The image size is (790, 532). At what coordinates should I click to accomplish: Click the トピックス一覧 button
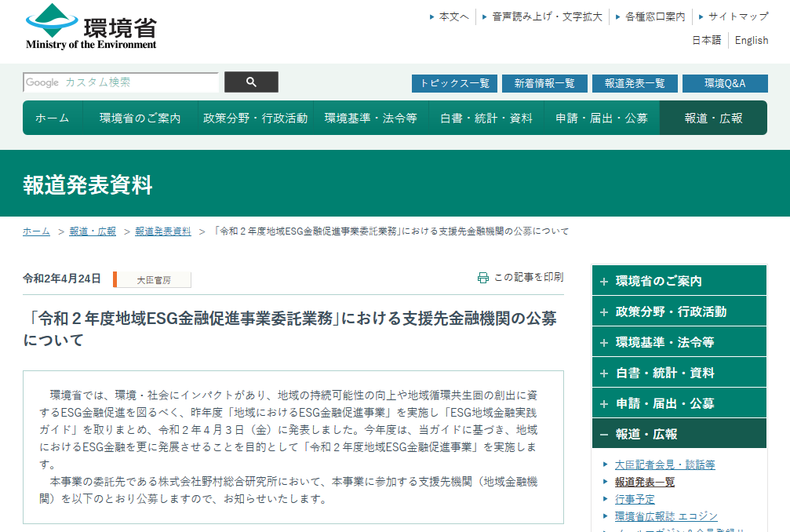454,83
